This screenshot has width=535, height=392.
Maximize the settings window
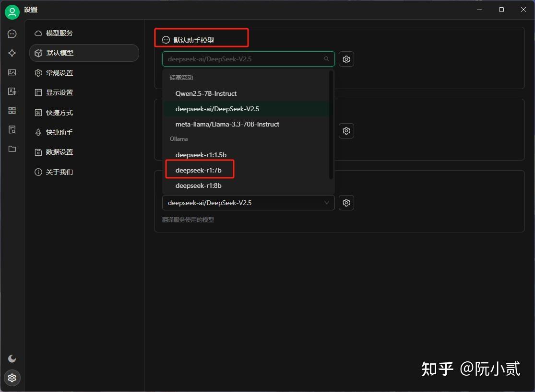coord(501,10)
